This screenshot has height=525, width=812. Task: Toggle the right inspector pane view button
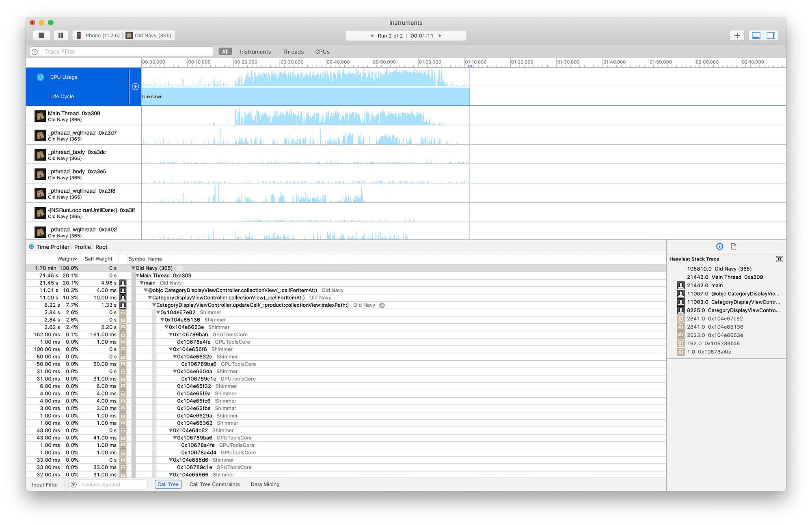[x=771, y=35]
